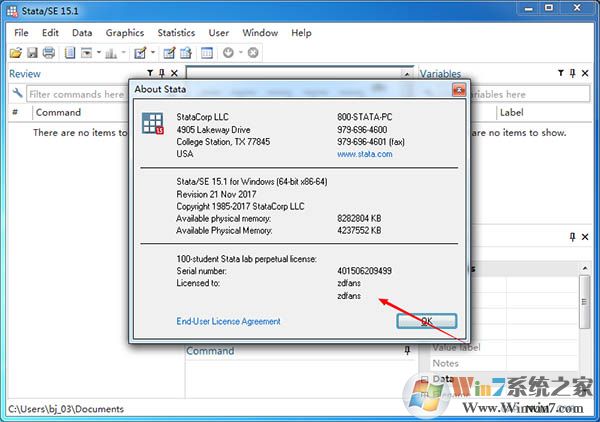Open the Edit menu
The image size is (600, 422).
tap(51, 33)
